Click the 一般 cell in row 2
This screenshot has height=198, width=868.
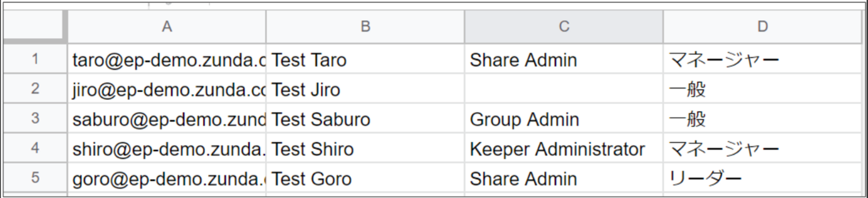(762, 89)
